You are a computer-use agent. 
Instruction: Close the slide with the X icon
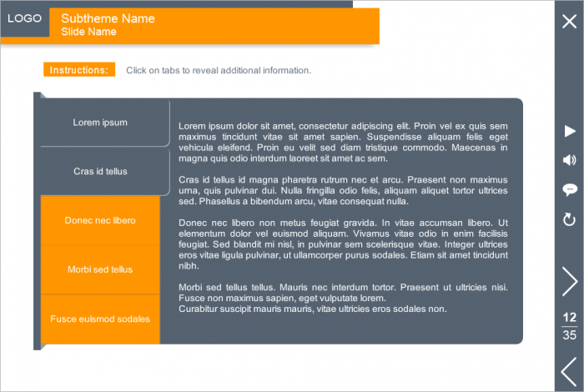point(569,21)
